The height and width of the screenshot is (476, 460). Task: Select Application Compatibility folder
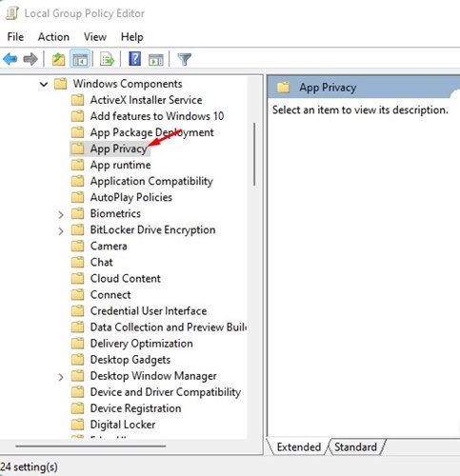(151, 181)
